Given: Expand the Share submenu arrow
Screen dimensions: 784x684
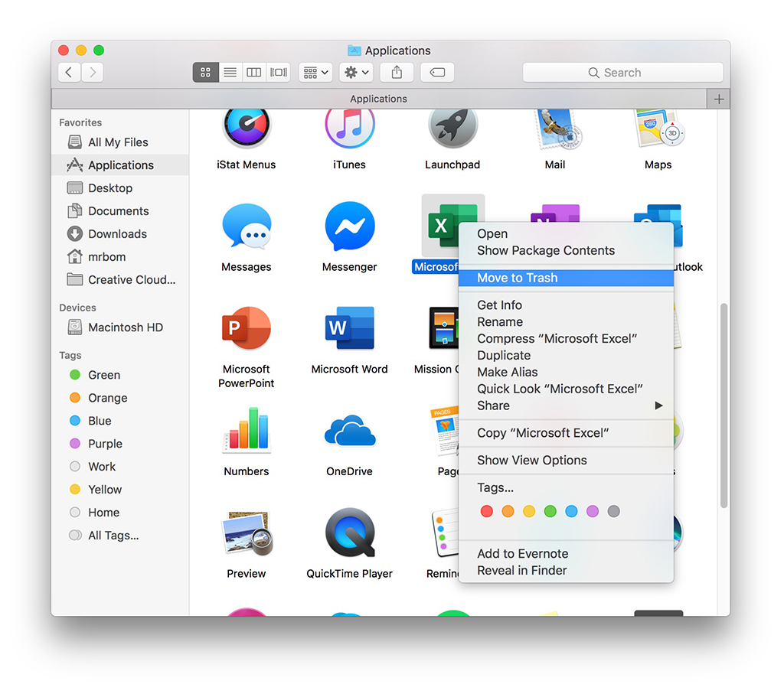Looking at the screenshot, I should pos(659,406).
